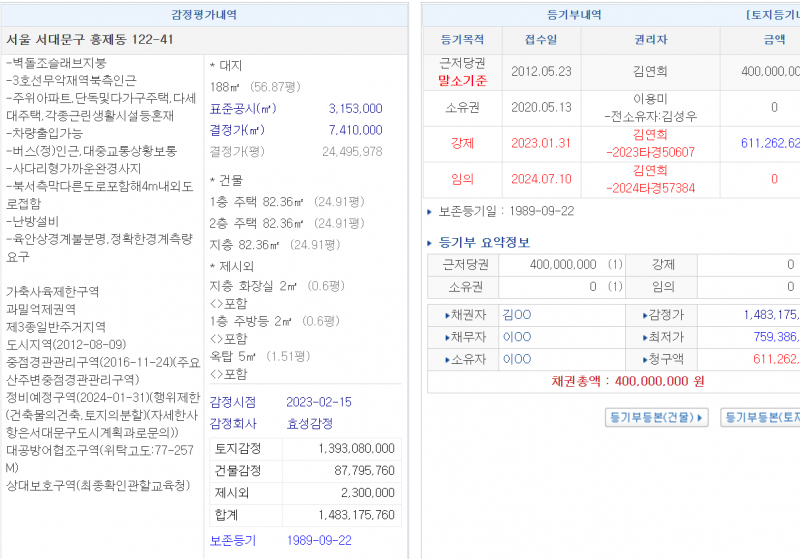Image resolution: width=800 pixels, height=559 pixels.
Task: Click the 임의 entry in the registry table
Action: point(462,179)
